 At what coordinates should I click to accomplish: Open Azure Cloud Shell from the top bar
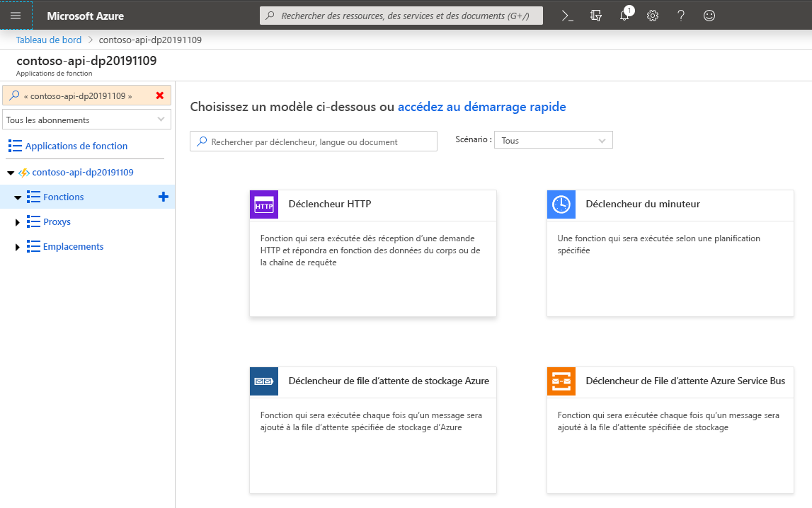(x=567, y=15)
